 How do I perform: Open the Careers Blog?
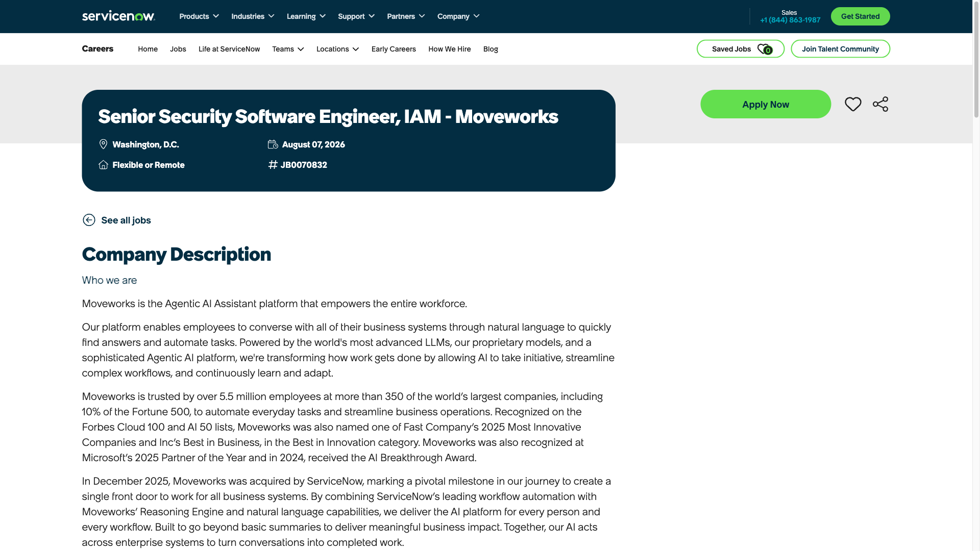coord(491,49)
